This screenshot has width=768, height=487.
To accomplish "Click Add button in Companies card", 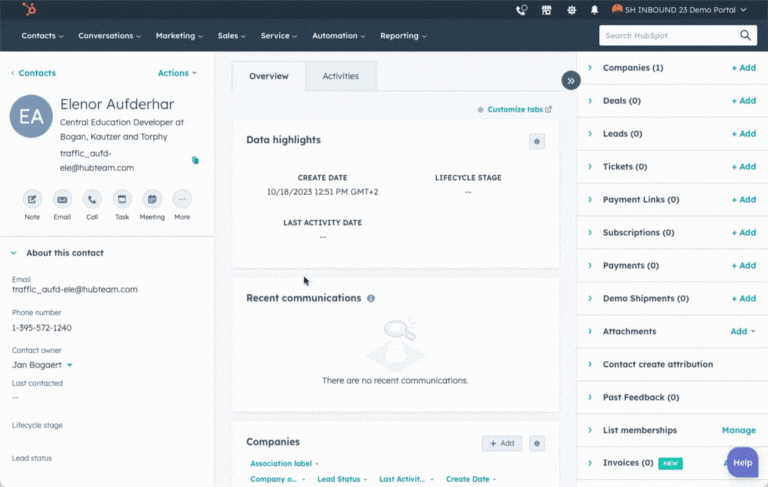I will pos(502,443).
